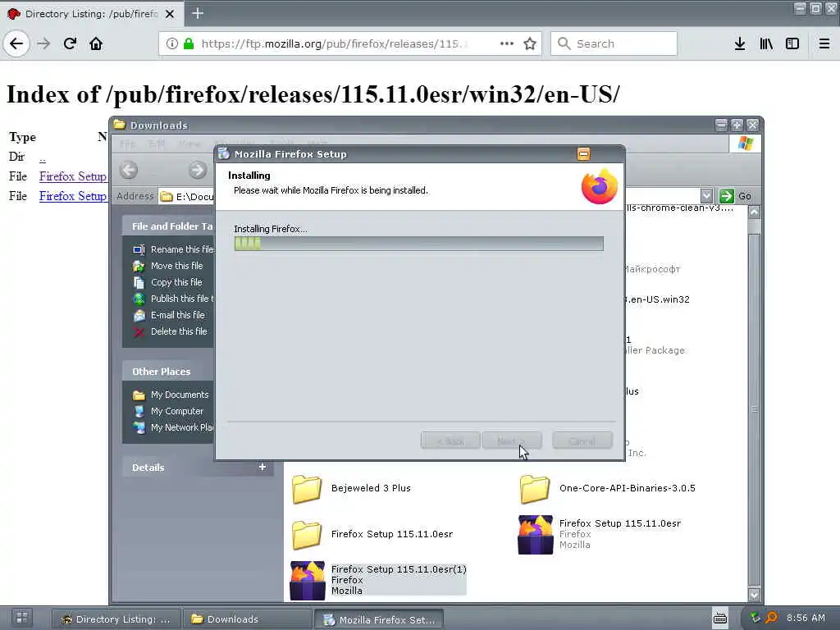
Task: Collapse the File and Folder Tasks header
Action: point(168,226)
